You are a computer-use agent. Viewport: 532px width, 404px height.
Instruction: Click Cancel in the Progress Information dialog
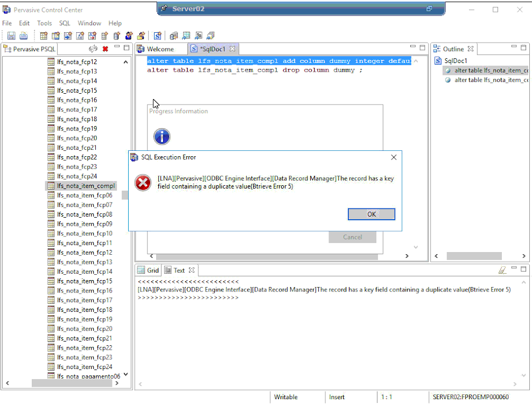[x=353, y=237]
